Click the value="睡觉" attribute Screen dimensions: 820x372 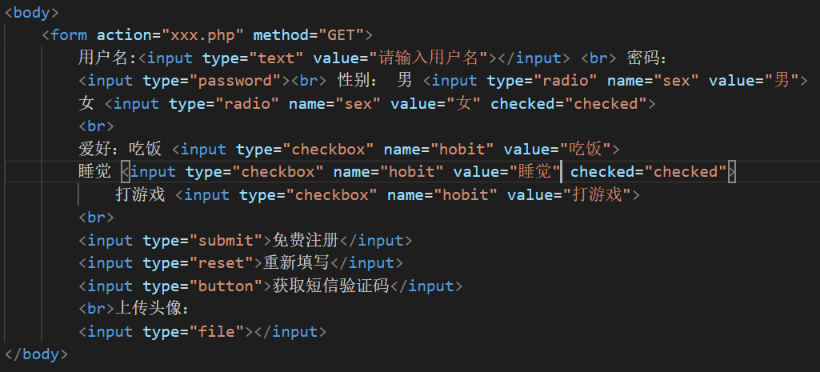(507, 172)
